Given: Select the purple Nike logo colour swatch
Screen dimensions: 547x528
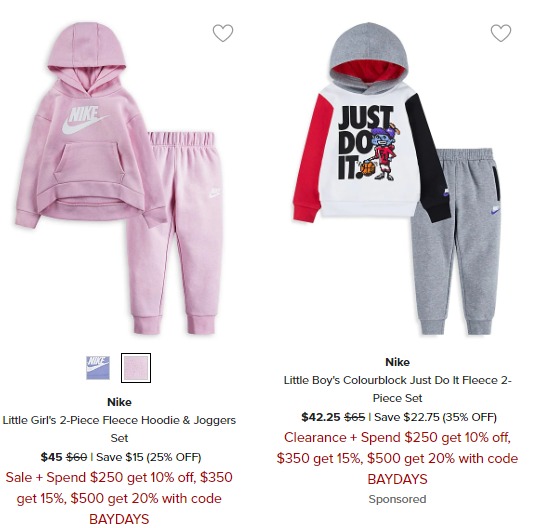Looking at the screenshot, I should [98, 368].
